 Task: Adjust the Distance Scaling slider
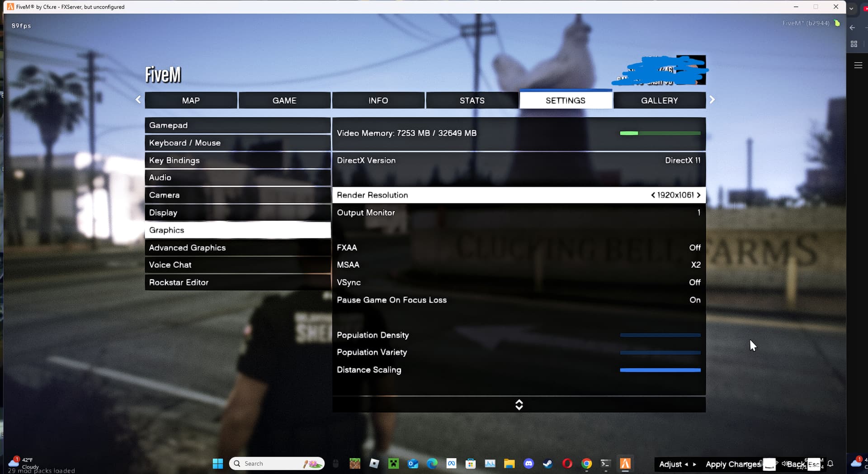pos(660,370)
